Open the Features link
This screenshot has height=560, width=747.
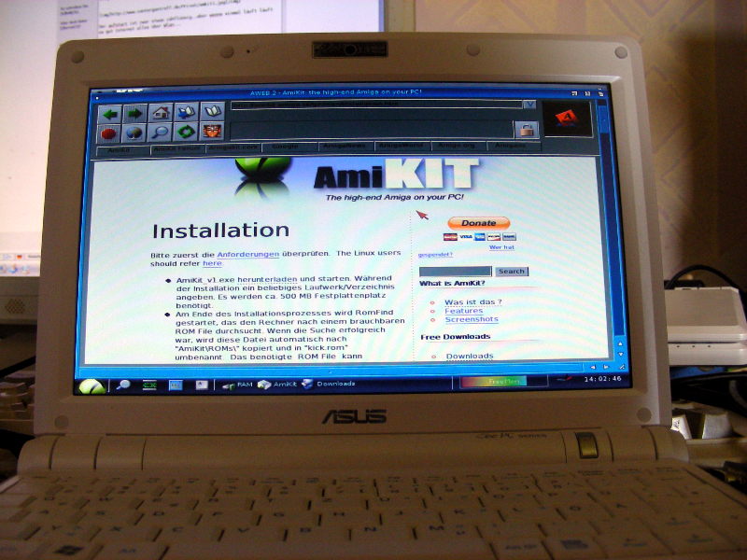(x=463, y=311)
